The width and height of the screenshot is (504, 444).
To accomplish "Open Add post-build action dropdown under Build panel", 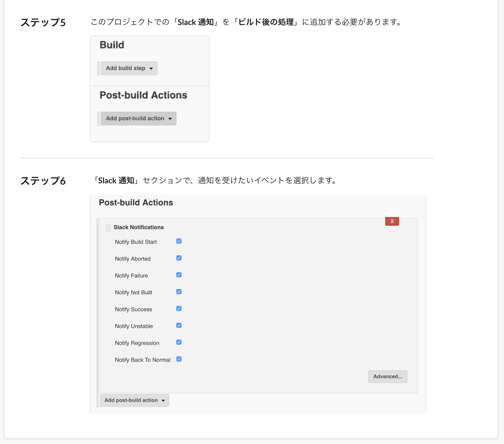I will [138, 118].
